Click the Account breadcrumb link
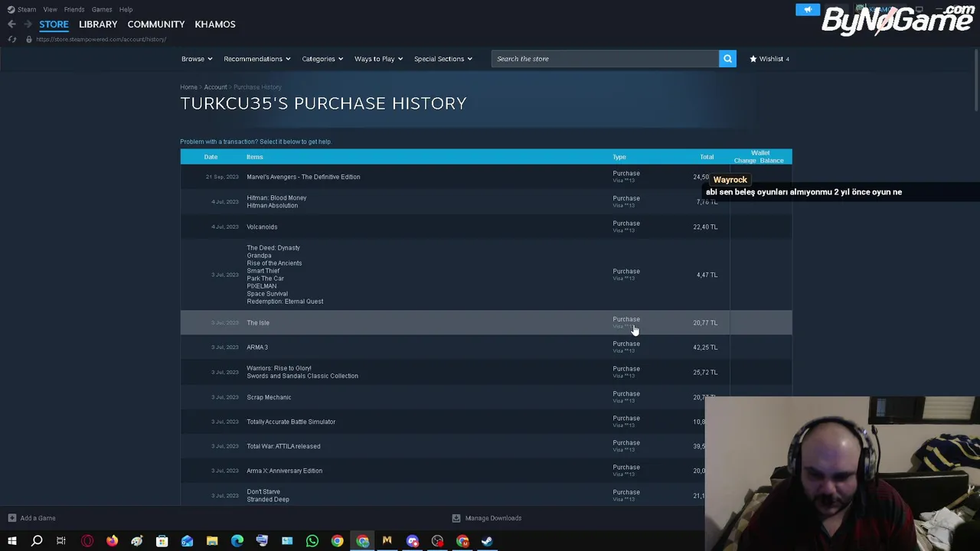Image resolution: width=980 pixels, height=551 pixels. pos(215,87)
